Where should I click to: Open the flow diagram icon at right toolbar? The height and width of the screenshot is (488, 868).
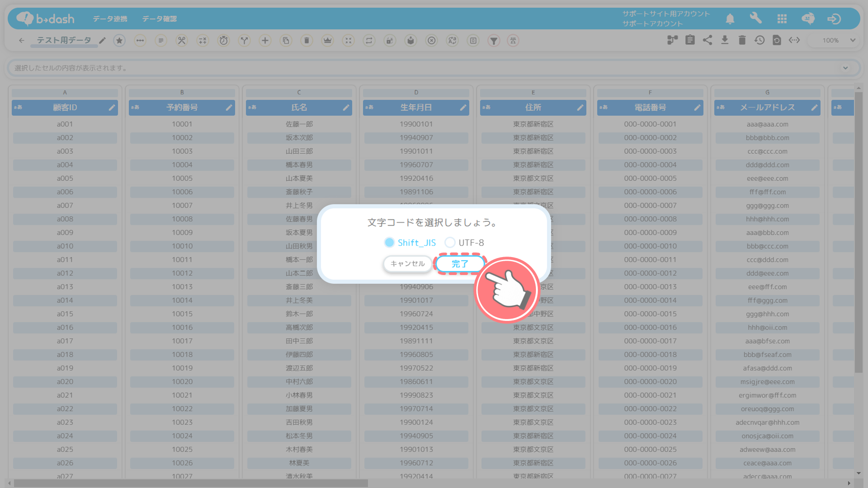(x=672, y=40)
